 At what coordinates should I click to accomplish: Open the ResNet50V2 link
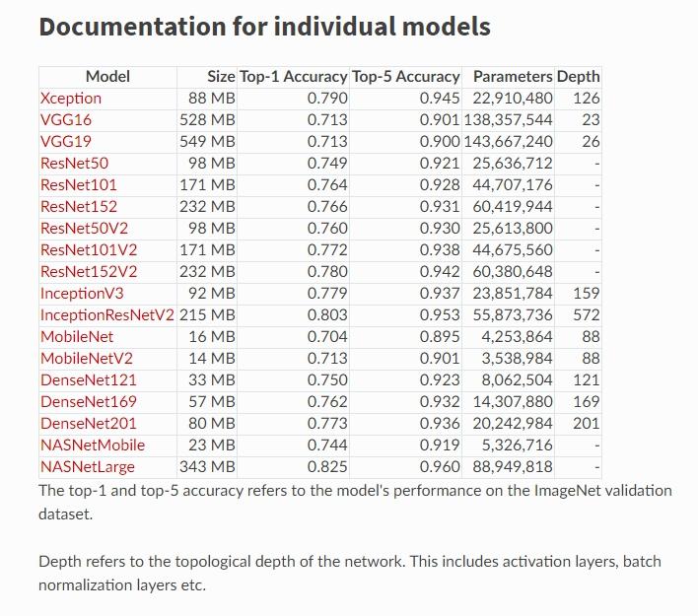pyautogui.click(x=85, y=229)
